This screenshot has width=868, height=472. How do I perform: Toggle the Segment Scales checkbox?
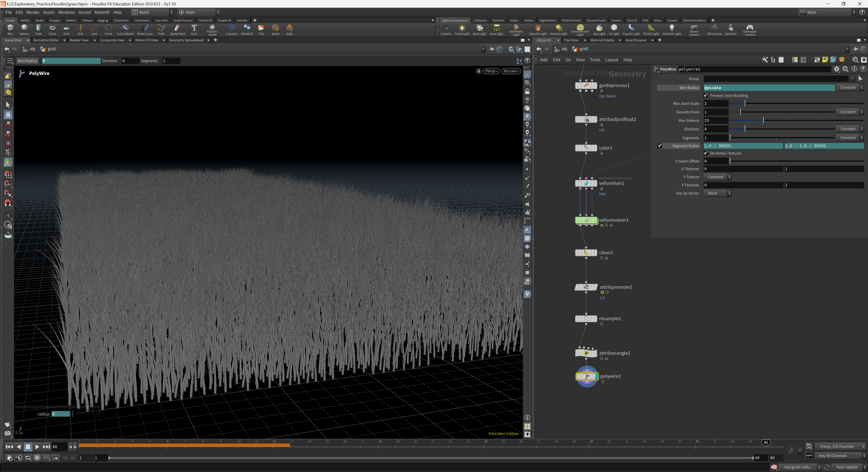660,146
